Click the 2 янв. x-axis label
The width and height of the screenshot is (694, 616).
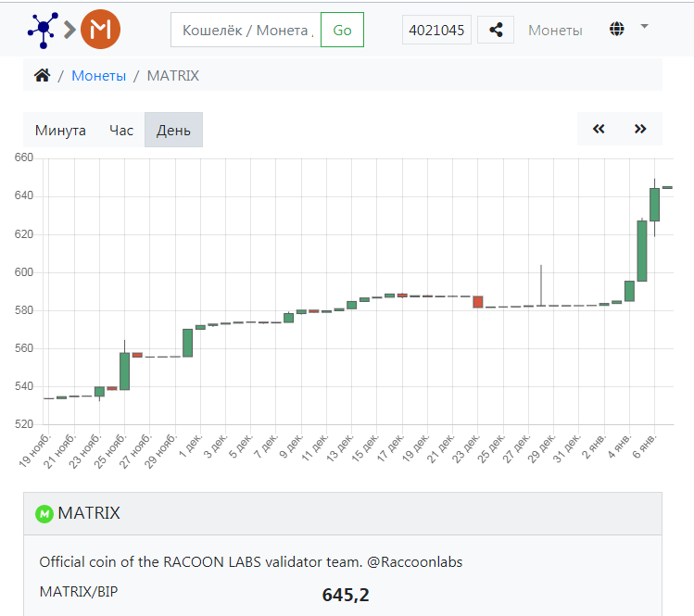pos(594,446)
